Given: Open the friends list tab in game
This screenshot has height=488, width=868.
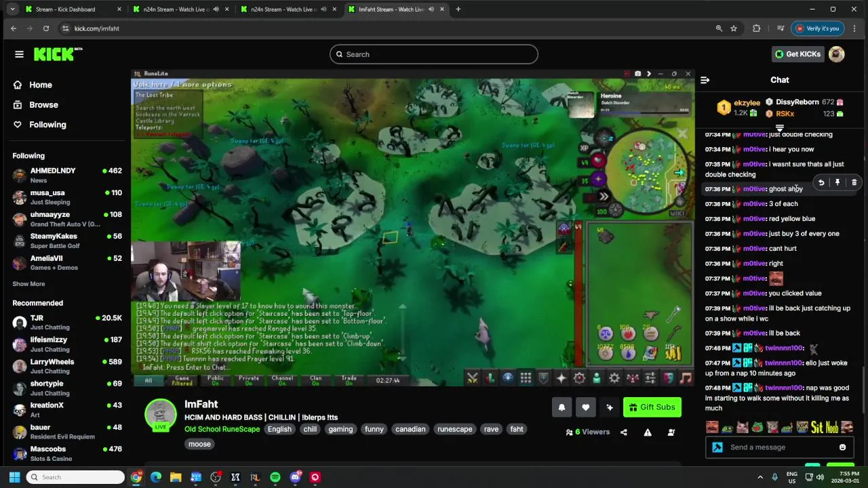Looking at the screenshot, I should 597,378.
